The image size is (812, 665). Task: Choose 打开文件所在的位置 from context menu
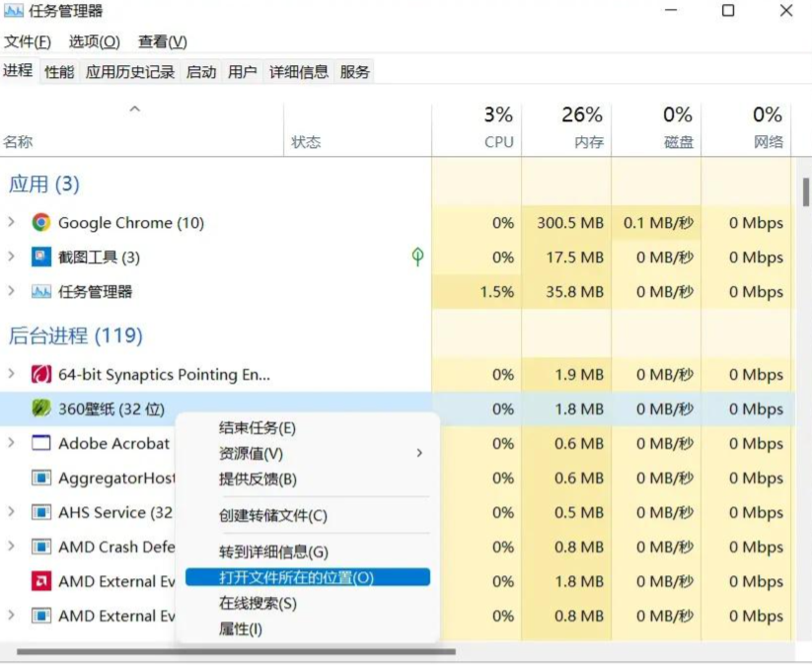(296, 577)
